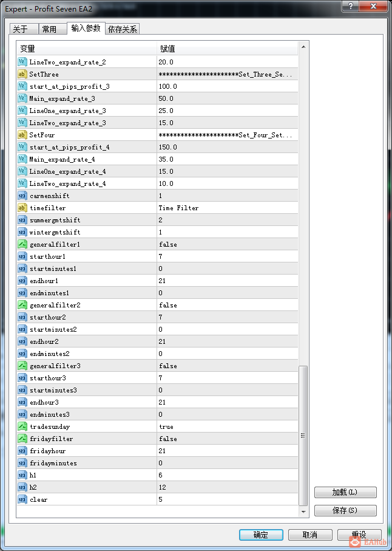The height and width of the screenshot is (551, 392).
Task: Switch to the 常用 tab
Action: pos(53,29)
